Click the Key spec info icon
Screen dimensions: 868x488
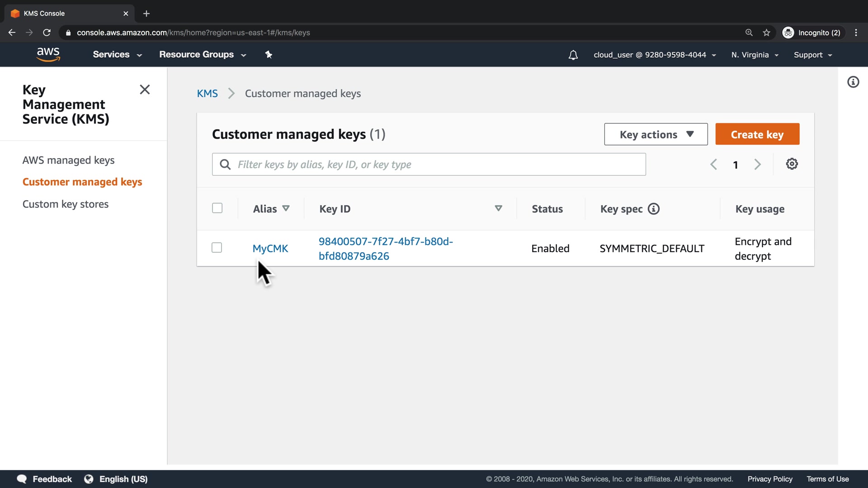click(x=654, y=209)
